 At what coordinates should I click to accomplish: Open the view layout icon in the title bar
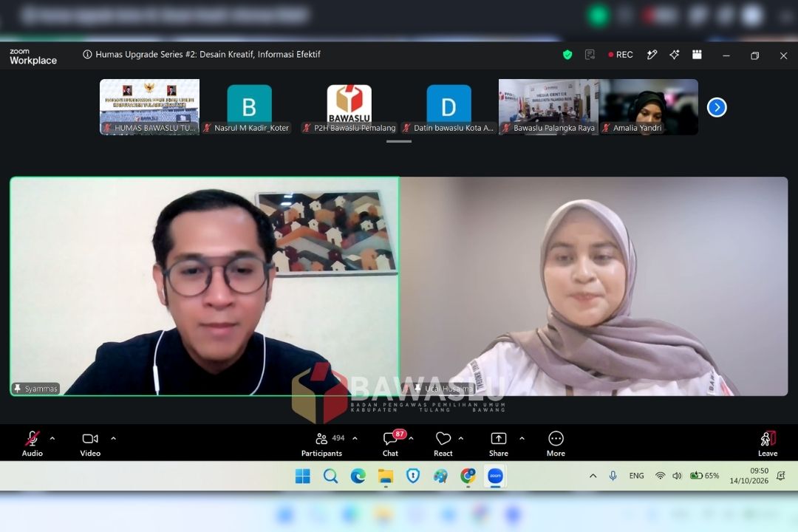(x=697, y=55)
